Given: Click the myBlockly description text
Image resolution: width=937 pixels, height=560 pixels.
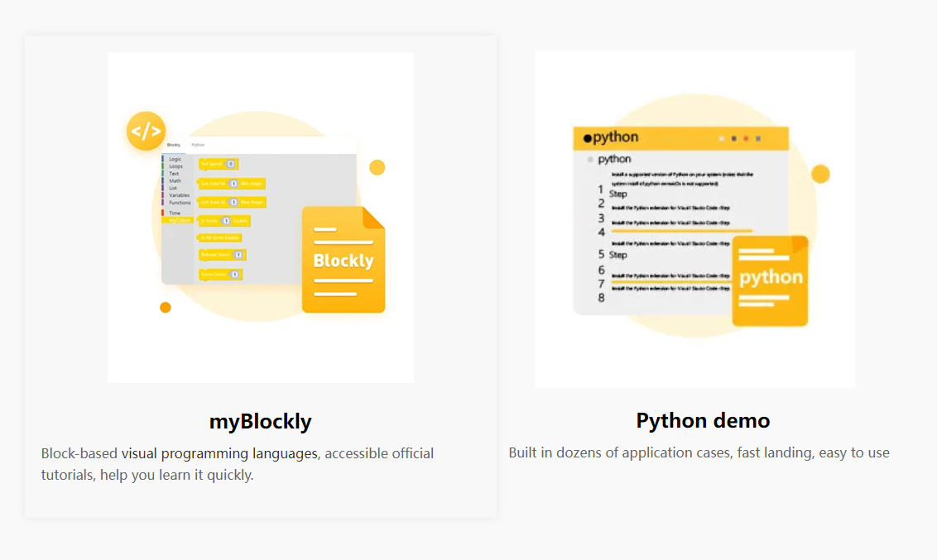Looking at the screenshot, I should click(x=238, y=464).
